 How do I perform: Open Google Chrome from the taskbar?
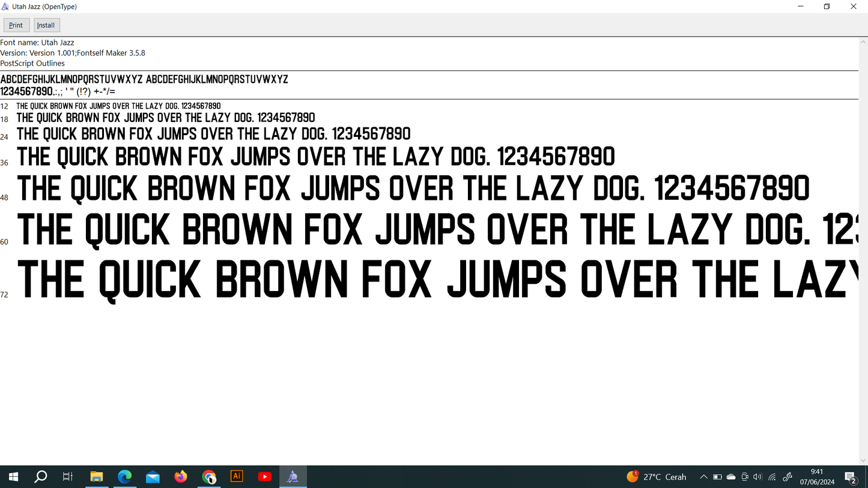tap(209, 477)
